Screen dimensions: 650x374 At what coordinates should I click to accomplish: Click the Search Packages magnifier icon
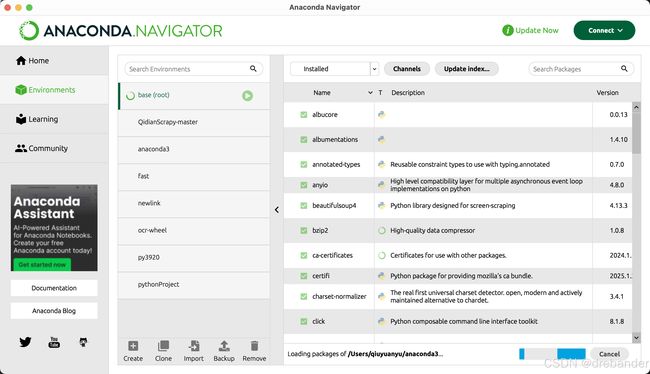[x=624, y=68]
